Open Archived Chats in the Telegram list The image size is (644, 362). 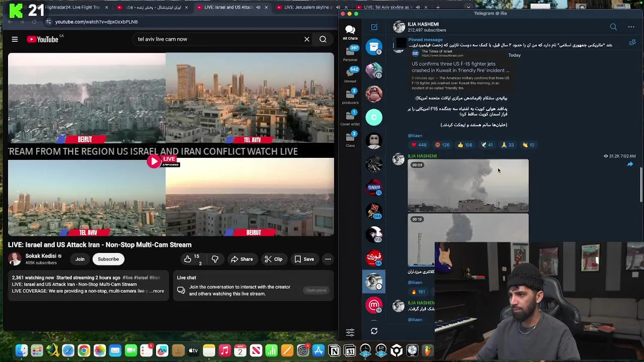pyautogui.click(x=374, y=47)
